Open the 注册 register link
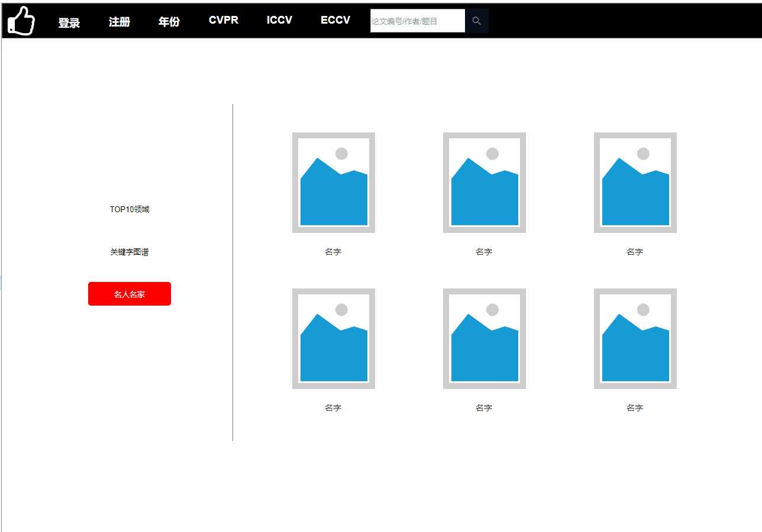Image resolution: width=762 pixels, height=532 pixels. coord(120,22)
